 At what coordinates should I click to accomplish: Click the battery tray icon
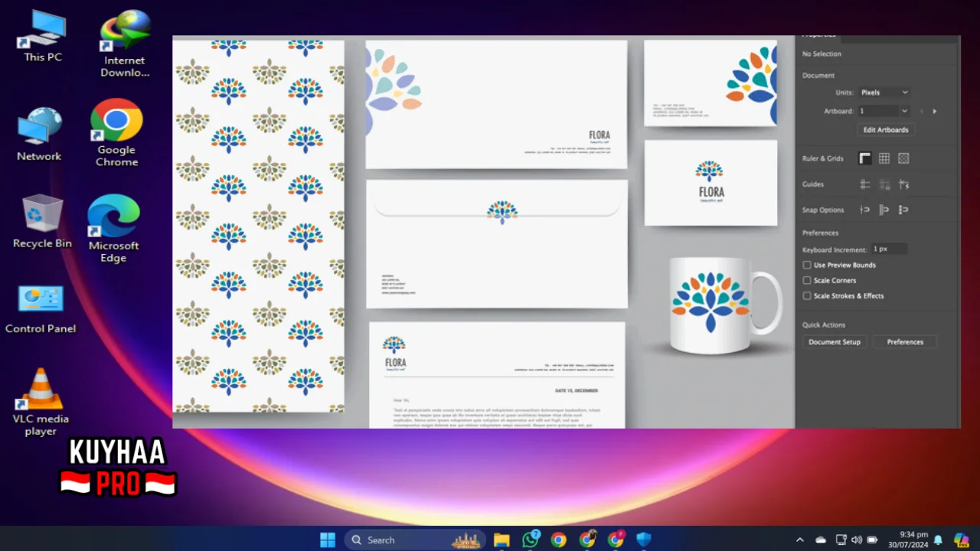(x=872, y=540)
